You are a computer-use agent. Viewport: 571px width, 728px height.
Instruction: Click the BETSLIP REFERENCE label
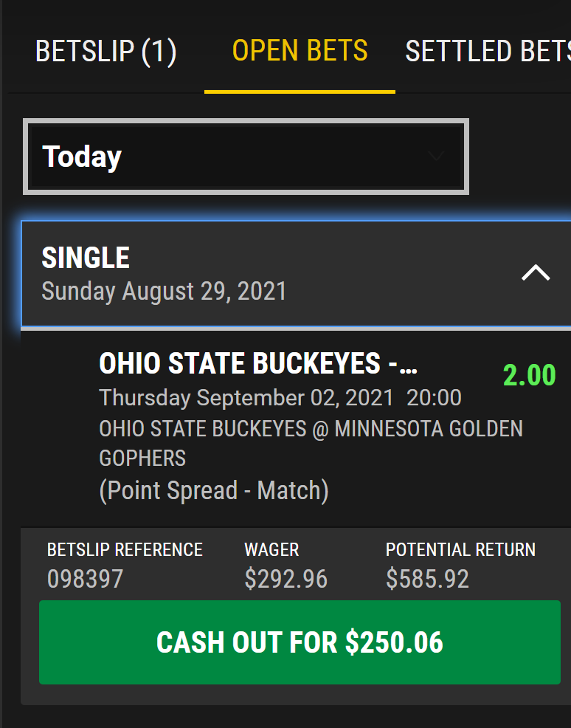[125, 550]
